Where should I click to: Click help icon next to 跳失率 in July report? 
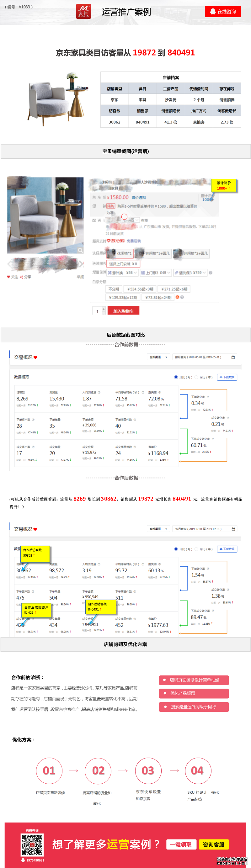[x=160, y=564]
